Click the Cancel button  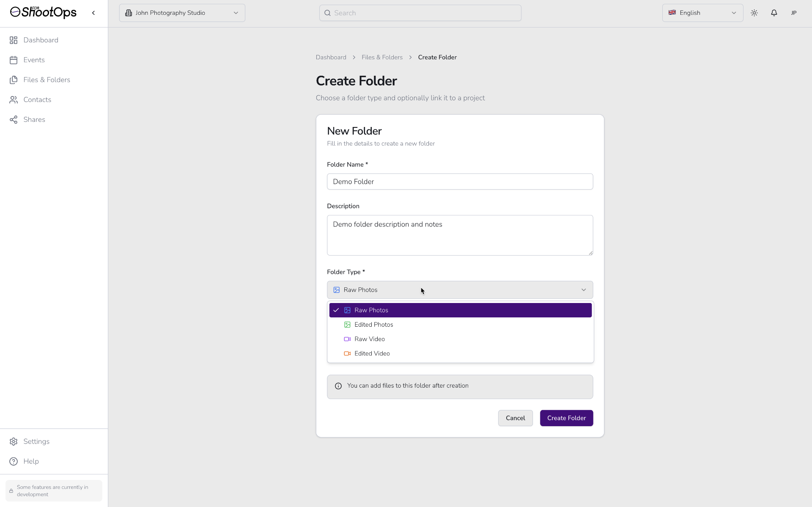click(515, 418)
